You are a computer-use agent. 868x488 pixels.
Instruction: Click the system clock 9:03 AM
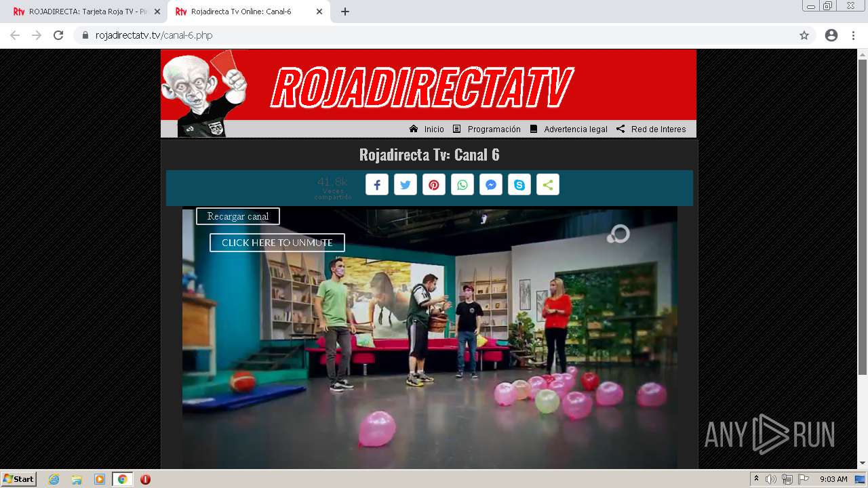click(x=833, y=479)
